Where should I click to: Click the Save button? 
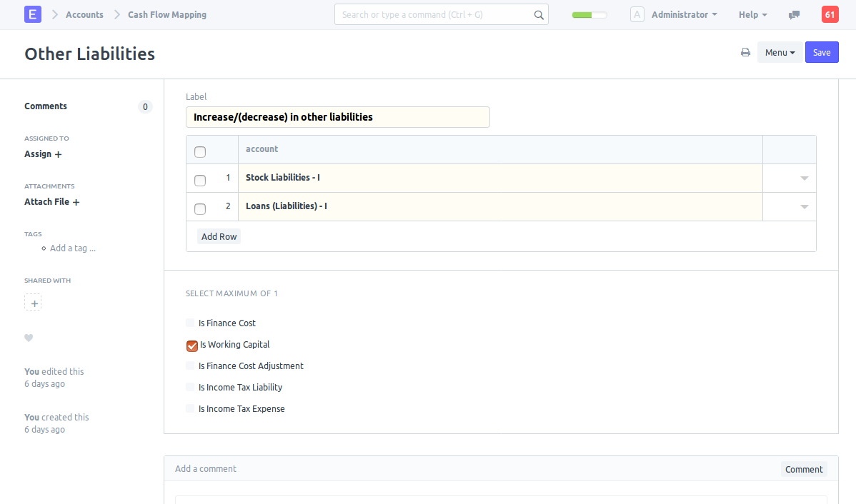point(821,52)
